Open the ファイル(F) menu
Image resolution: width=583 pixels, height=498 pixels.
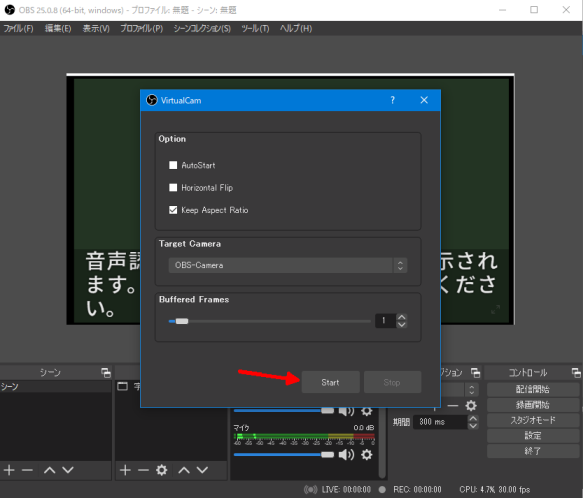point(18,29)
